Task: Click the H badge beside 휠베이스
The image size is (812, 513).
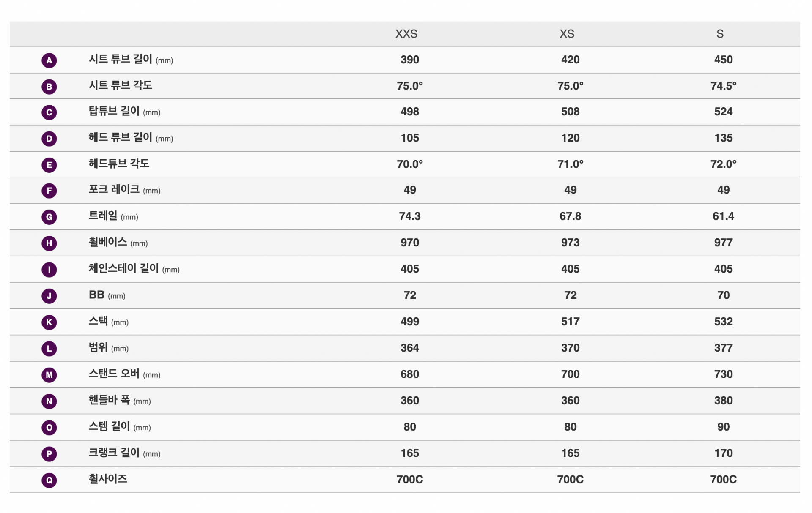Action: (49, 243)
